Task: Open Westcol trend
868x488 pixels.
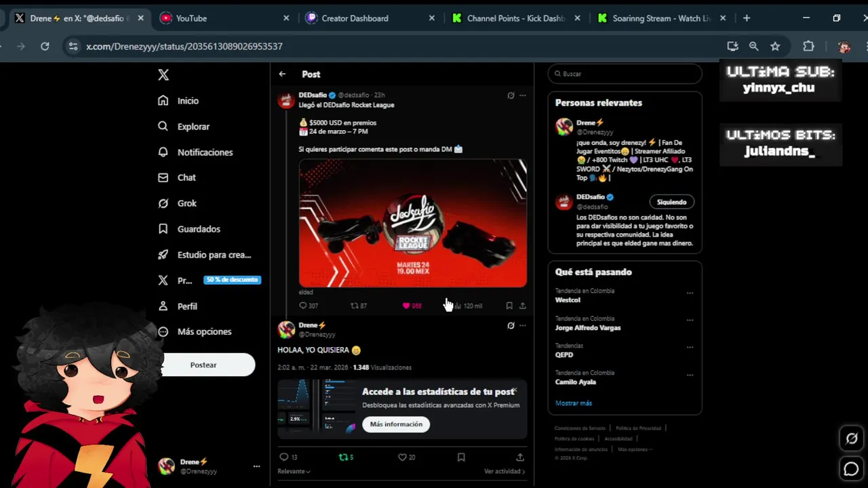Action: click(x=568, y=300)
